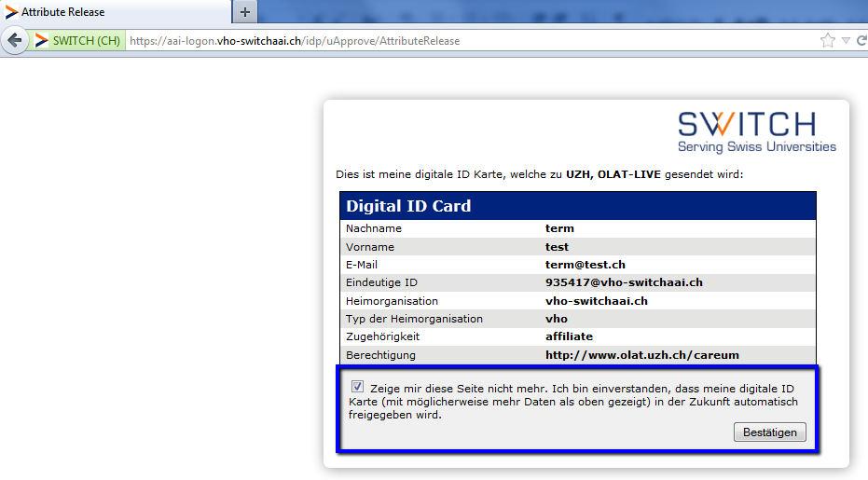Click the 'E-Mail' label
The height and width of the screenshot is (480, 868).
pos(362,265)
